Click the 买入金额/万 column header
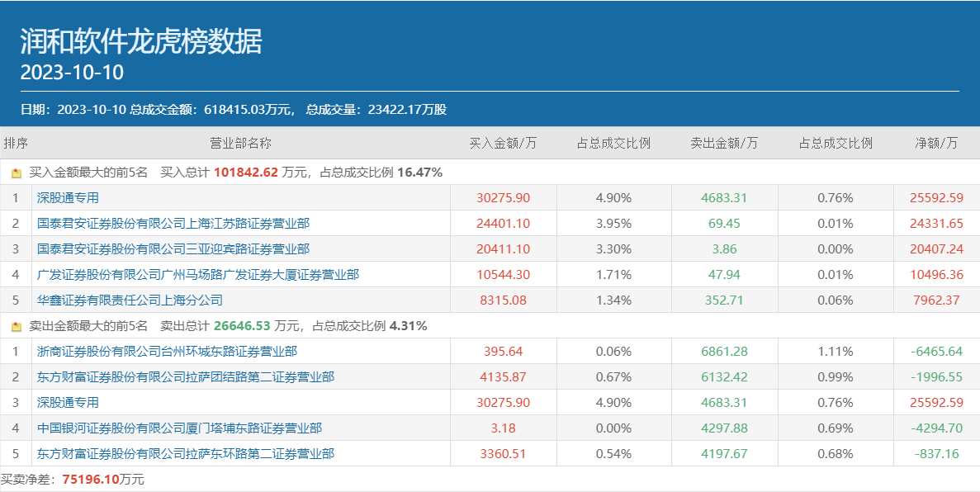 (503, 143)
